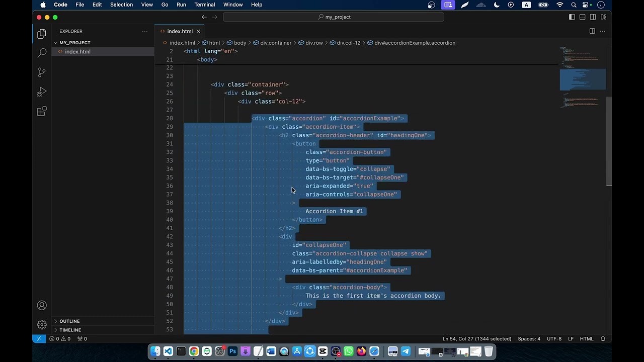
Task: Click the vertical editor scrollbar thumb
Action: (x=609, y=141)
